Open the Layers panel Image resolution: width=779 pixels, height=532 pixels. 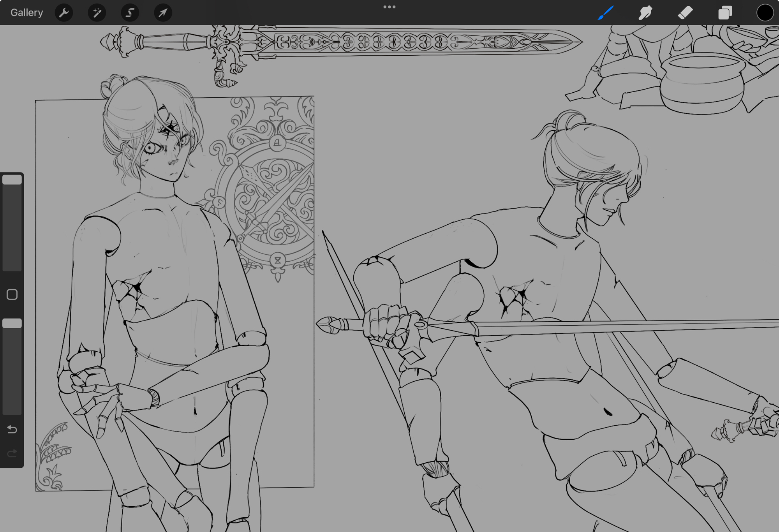725,12
